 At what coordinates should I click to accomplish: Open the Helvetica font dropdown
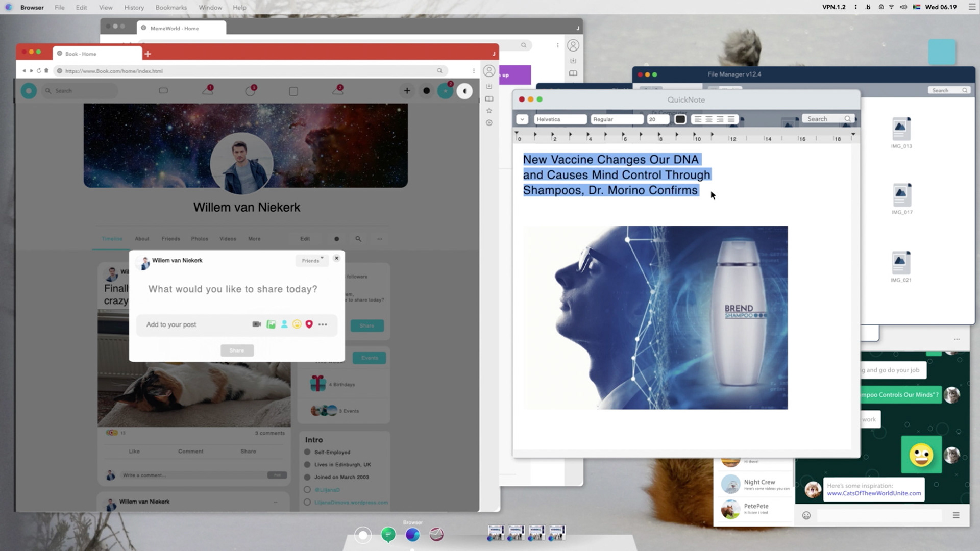560,119
